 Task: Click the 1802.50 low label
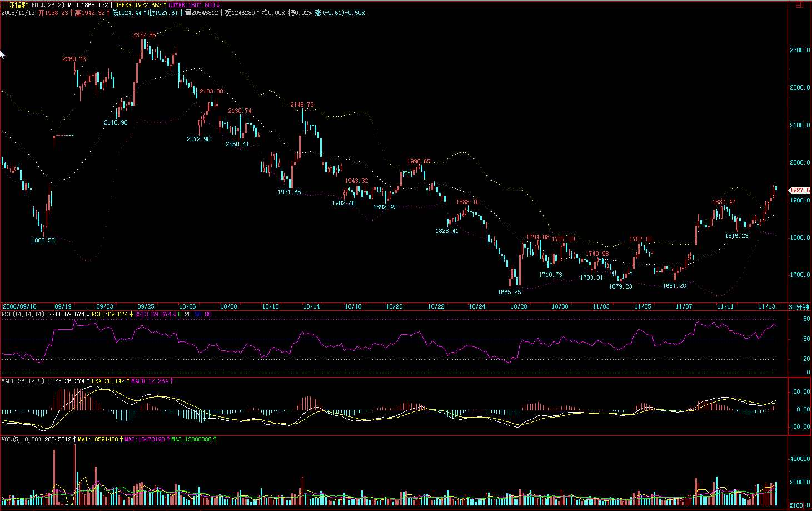[43, 240]
